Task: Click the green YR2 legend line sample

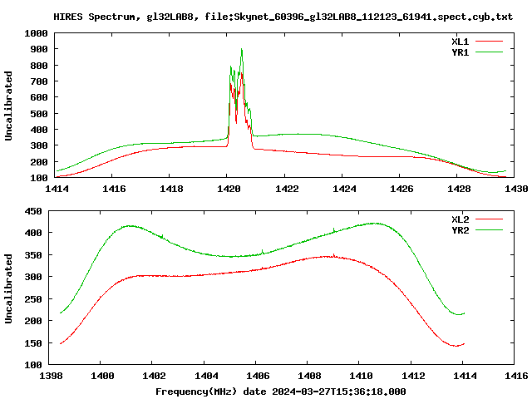Action: (489, 230)
